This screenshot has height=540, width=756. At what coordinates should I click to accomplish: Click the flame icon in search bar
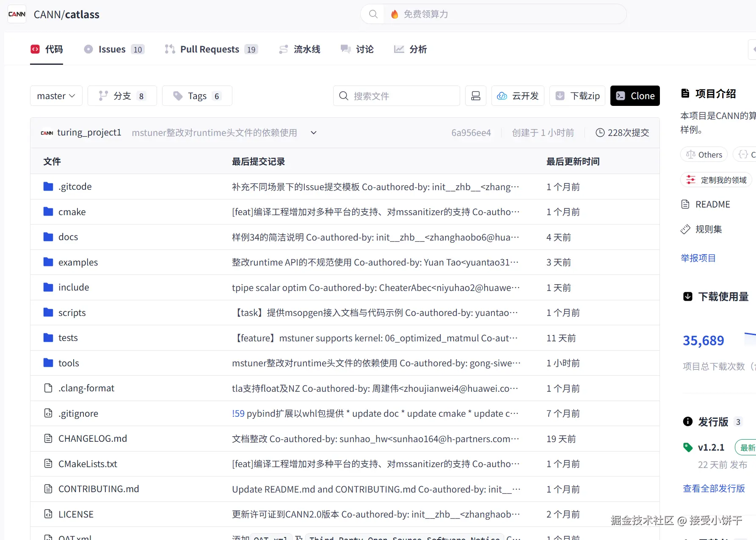pos(395,14)
